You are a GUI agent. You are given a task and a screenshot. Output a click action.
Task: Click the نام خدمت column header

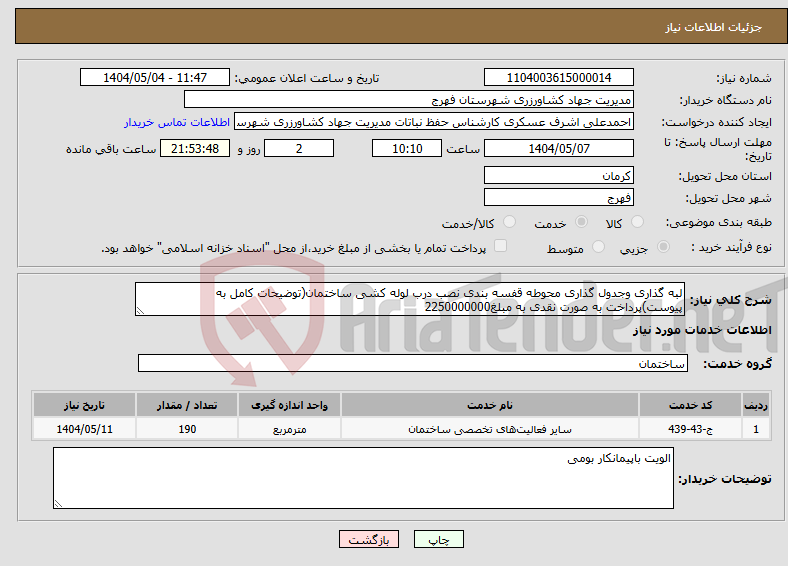(x=489, y=405)
